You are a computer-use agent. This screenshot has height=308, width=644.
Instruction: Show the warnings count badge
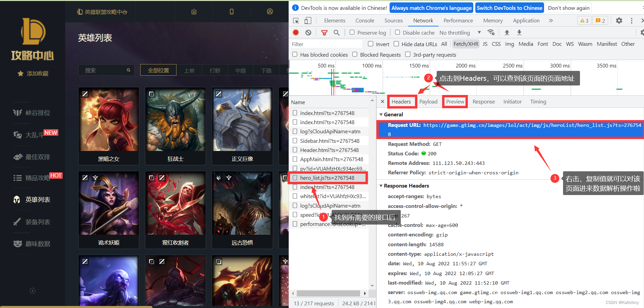pyautogui.click(x=584, y=21)
